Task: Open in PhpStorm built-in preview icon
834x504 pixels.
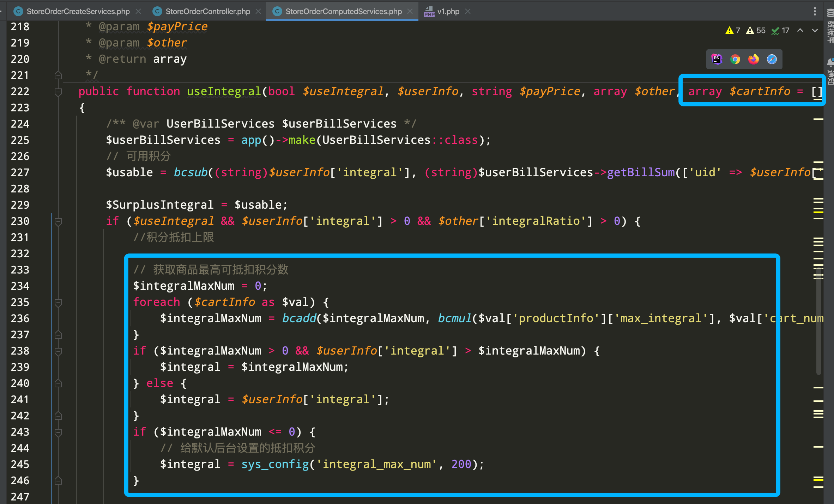Action: tap(717, 59)
